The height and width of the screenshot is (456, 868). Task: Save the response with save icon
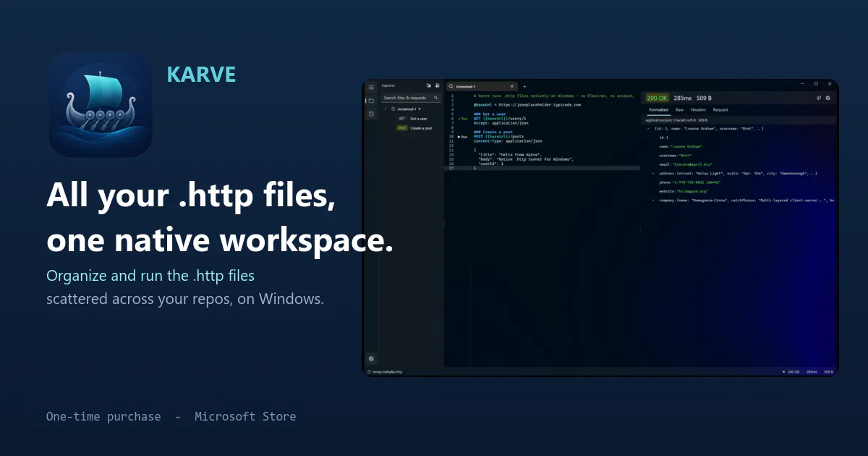click(x=827, y=98)
